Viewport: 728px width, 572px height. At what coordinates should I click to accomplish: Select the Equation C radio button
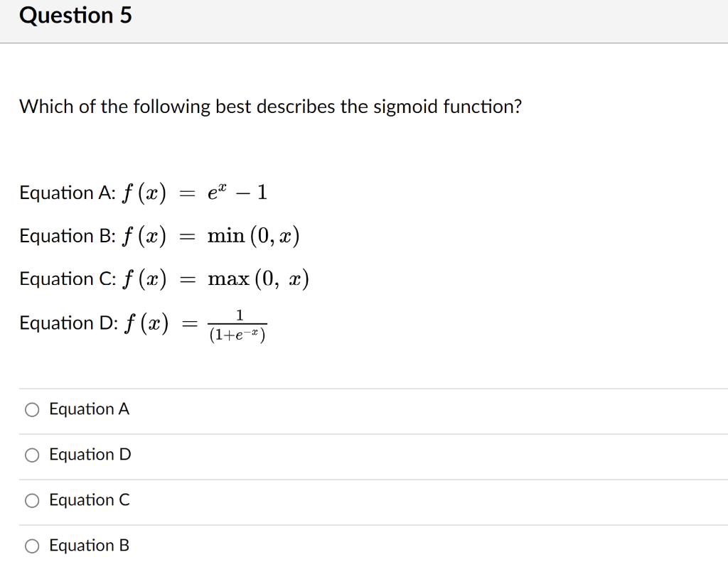coord(31,500)
